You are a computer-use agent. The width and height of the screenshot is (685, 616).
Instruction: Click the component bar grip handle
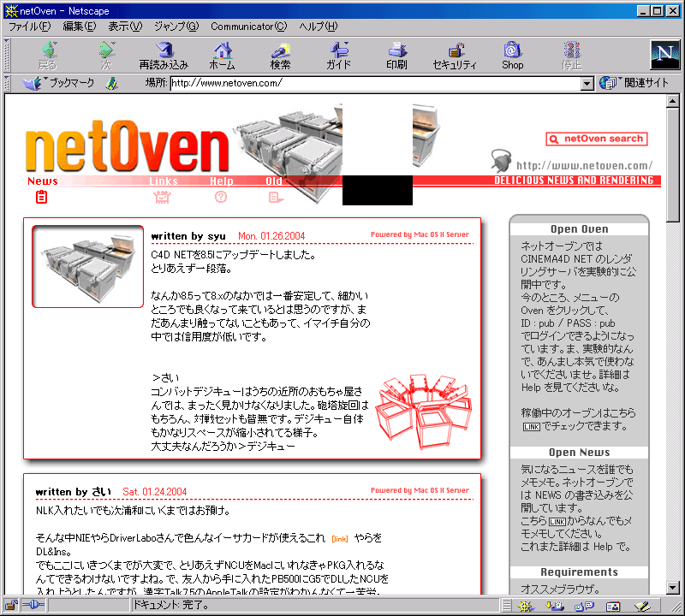[x=506, y=606]
